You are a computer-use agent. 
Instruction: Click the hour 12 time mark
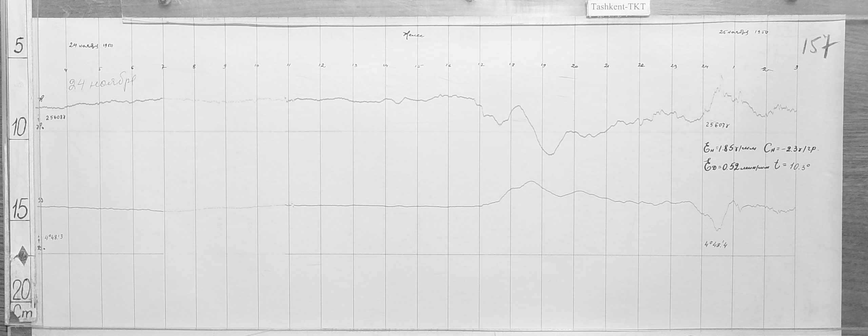tap(321, 66)
